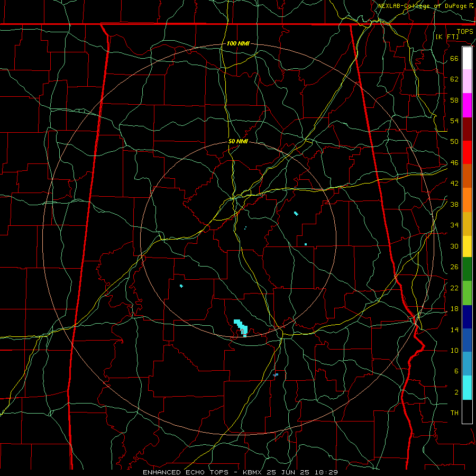Click the "66" legend value
Screen dimensions: 476x476
pos(454,58)
